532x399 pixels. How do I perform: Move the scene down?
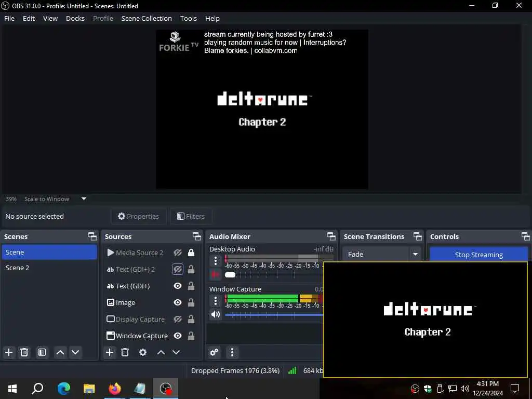tap(75, 352)
